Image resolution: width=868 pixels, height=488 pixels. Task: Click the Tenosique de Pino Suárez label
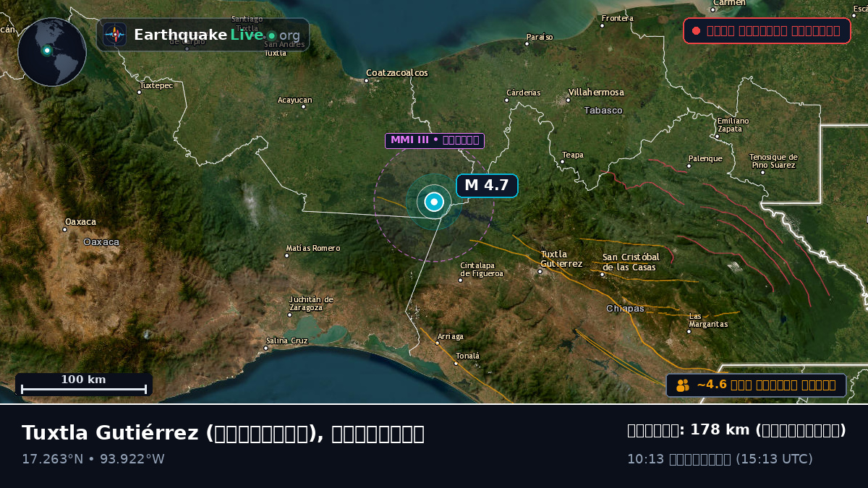773,160
